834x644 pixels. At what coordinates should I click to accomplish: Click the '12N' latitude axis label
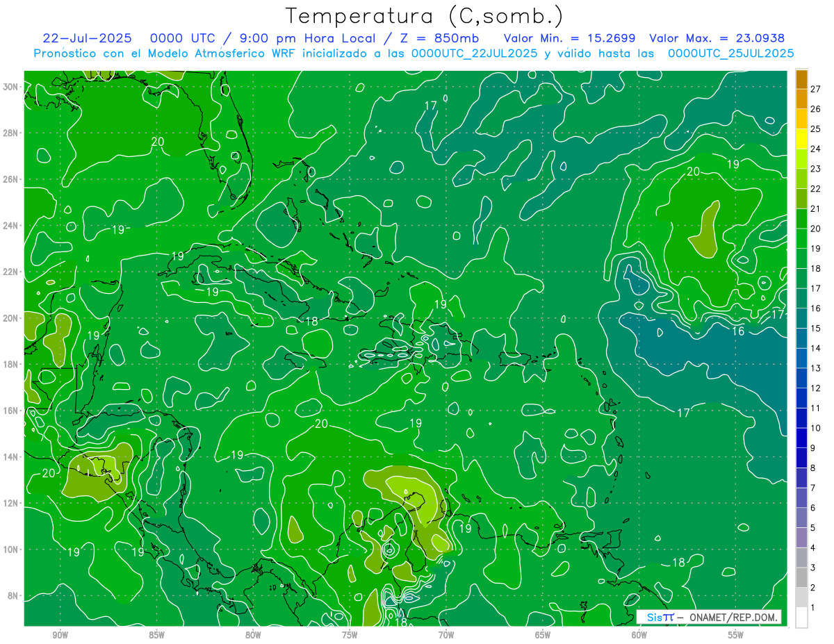point(12,503)
